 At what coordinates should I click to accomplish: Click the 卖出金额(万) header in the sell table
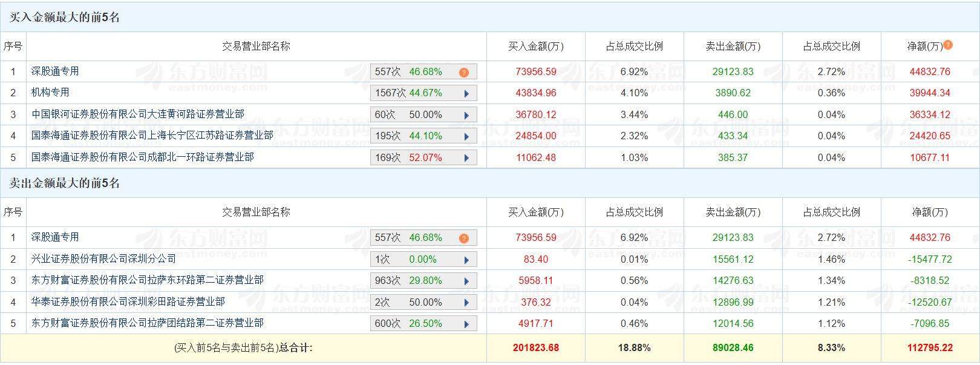pyautogui.click(x=733, y=212)
